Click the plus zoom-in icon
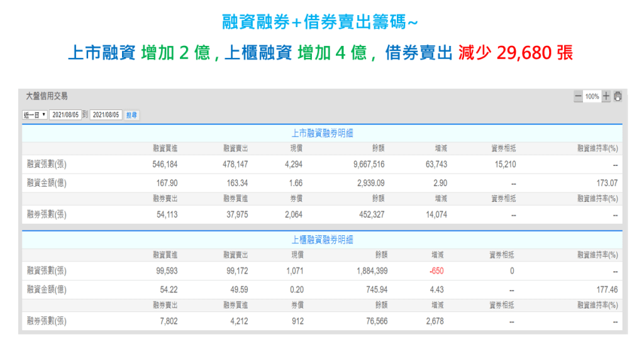 coord(606,97)
